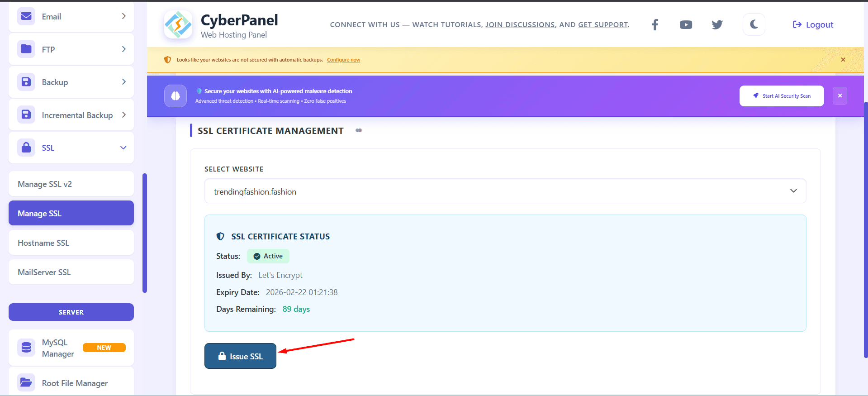This screenshot has height=396, width=868.
Task: Open the Twitter icon link
Action: click(717, 25)
